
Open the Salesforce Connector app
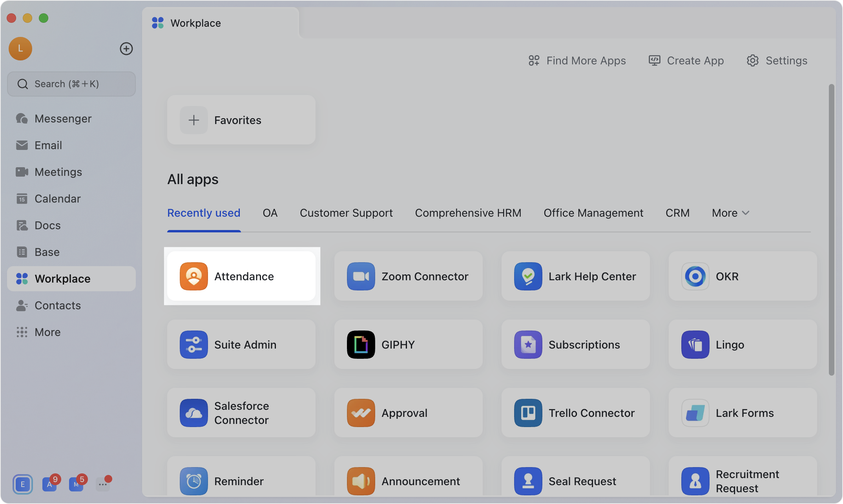(x=242, y=413)
